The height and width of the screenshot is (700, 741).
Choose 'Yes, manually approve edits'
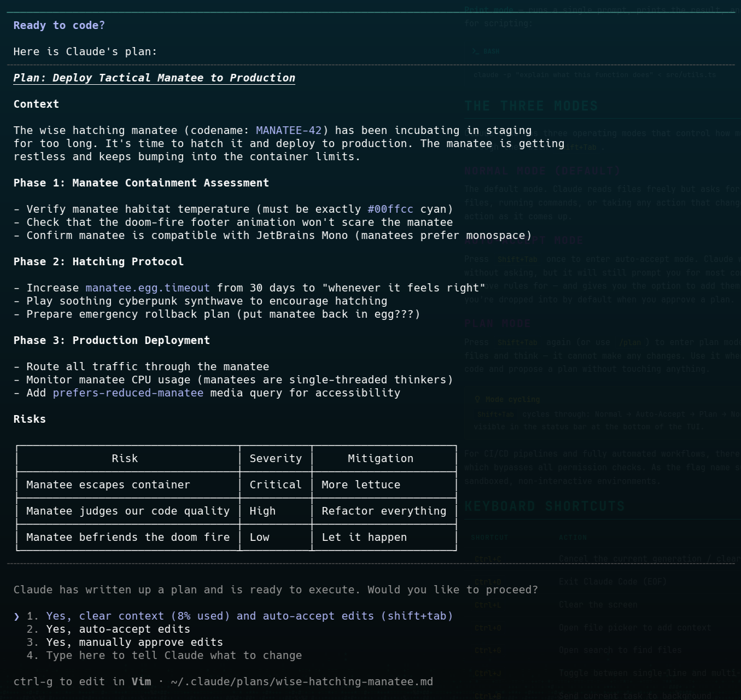pyautogui.click(x=134, y=642)
